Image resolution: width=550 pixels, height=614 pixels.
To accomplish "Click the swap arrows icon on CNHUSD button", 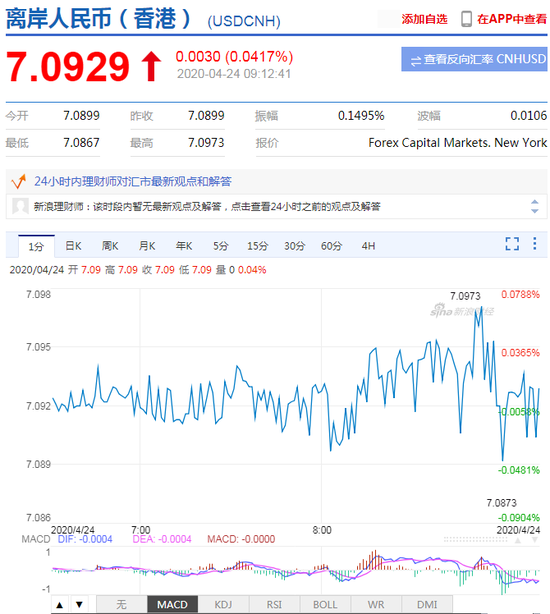I will click(x=416, y=61).
